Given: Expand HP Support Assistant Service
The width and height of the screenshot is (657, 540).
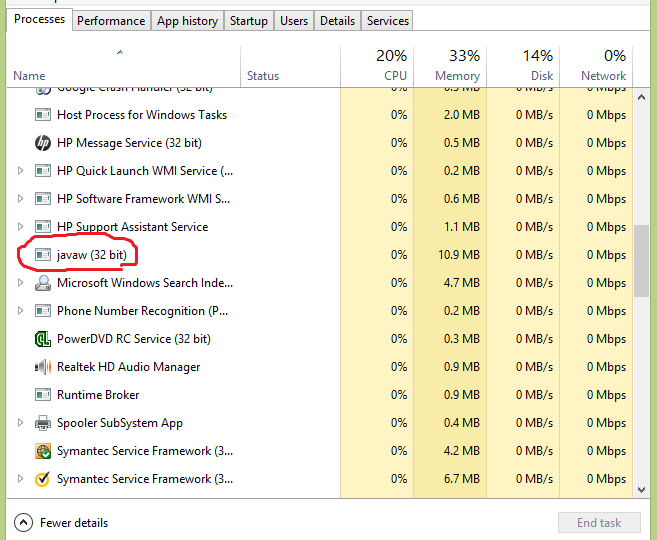Looking at the screenshot, I should tap(20, 227).
